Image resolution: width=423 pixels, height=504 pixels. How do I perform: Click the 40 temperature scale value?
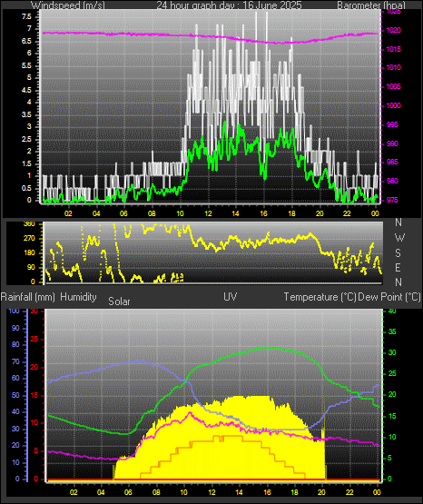click(x=392, y=311)
